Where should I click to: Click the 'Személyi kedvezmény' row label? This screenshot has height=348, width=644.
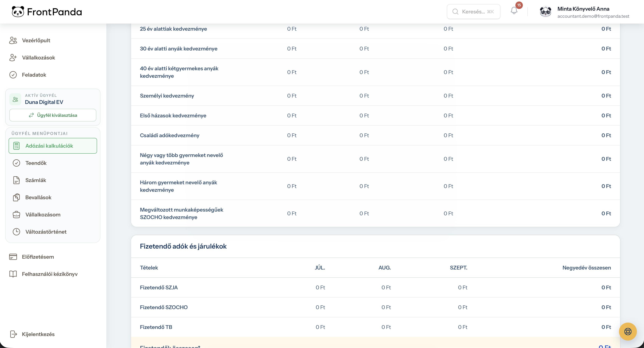coord(167,96)
